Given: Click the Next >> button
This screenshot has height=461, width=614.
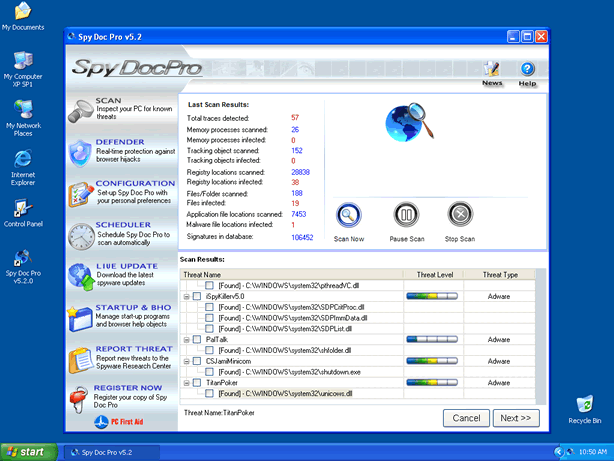Looking at the screenshot, I should (516, 417).
